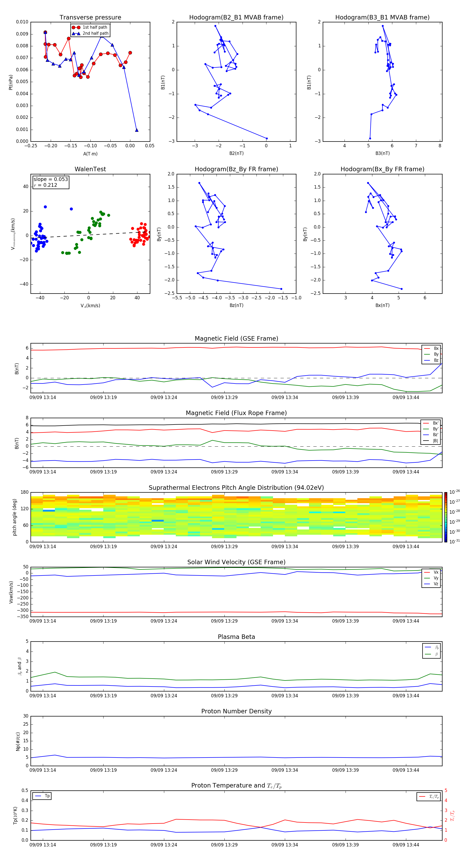473x868 pixels.
Task: Click the "Hodogram(Bx_By FR frame)" title
Action: click(x=382, y=169)
